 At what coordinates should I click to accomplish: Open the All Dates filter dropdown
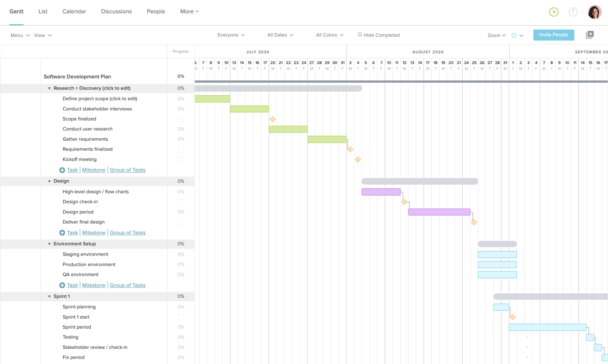click(x=280, y=35)
